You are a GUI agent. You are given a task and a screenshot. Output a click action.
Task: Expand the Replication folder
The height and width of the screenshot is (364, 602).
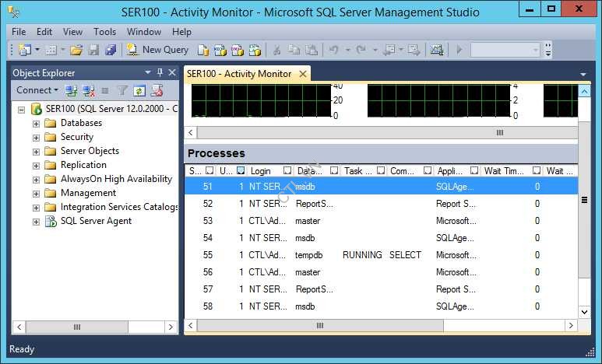tap(36, 166)
